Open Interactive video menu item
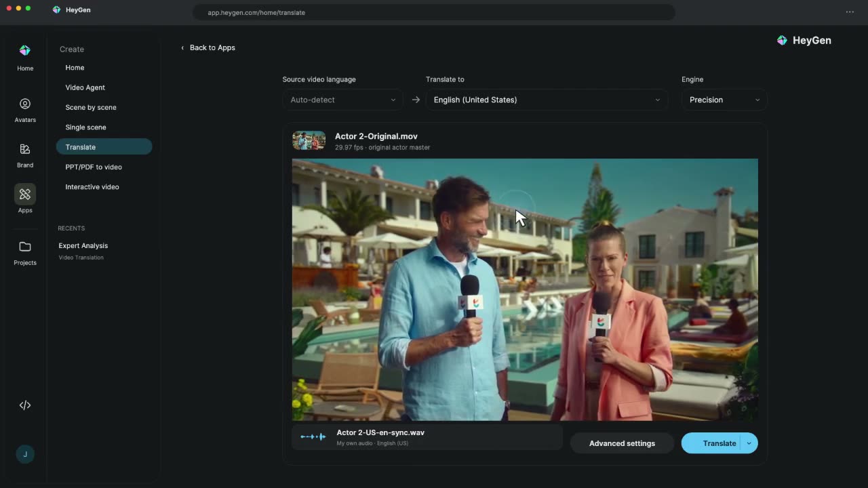The image size is (868, 488). coord(92,187)
